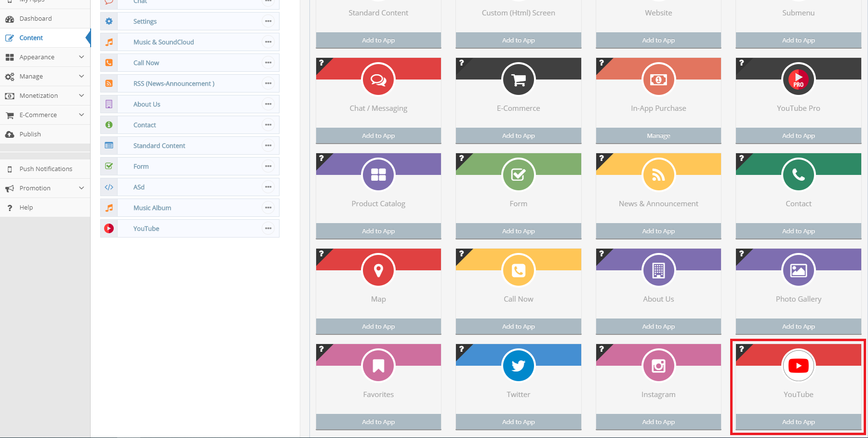Click the Call Now feature icon
The width and height of the screenshot is (868, 438).
click(x=519, y=270)
